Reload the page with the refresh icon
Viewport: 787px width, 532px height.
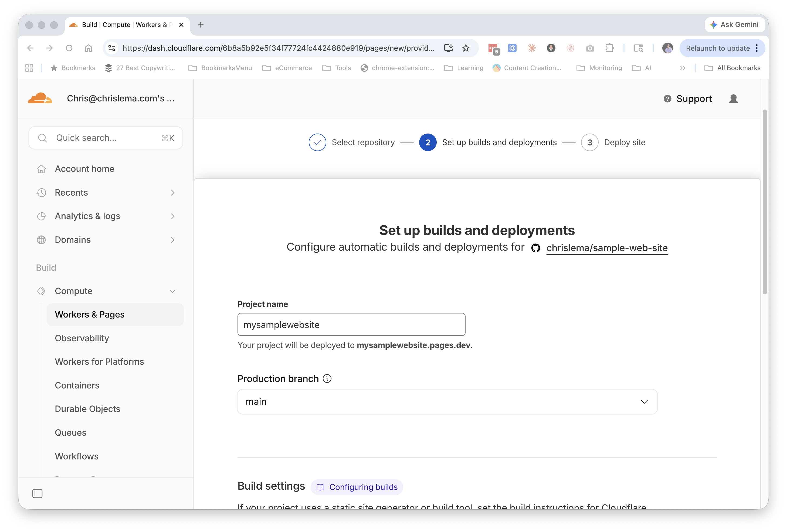(69, 48)
